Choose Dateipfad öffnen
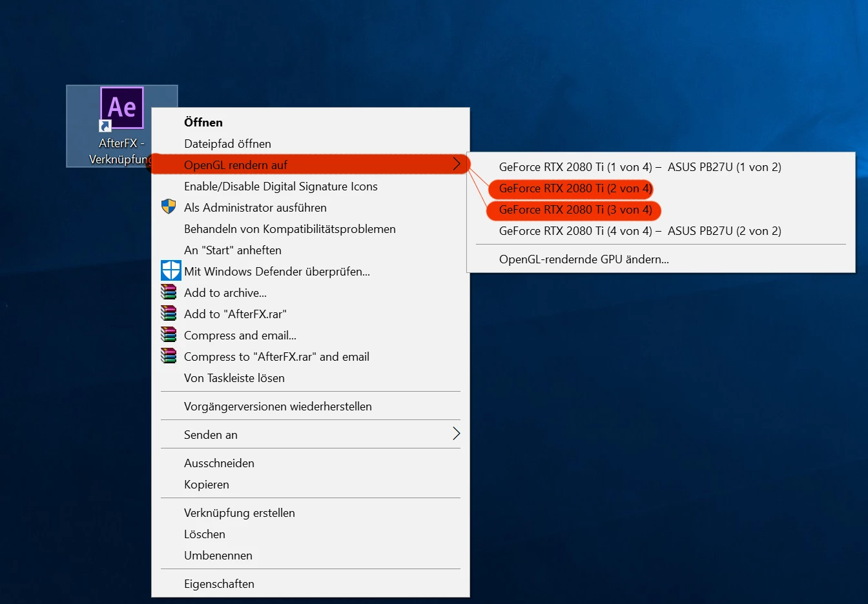Image resolution: width=868 pixels, height=604 pixels. coord(311,143)
